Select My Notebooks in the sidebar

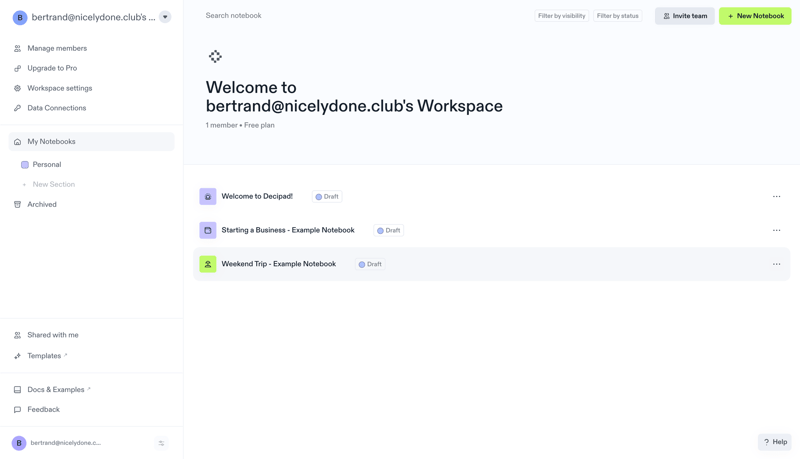click(x=51, y=142)
